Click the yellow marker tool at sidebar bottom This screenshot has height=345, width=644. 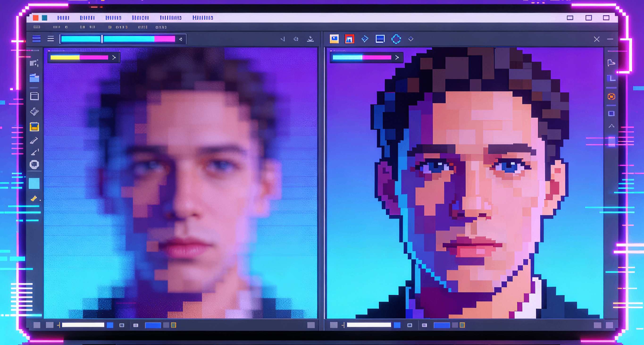pyautogui.click(x=34, y=199)
